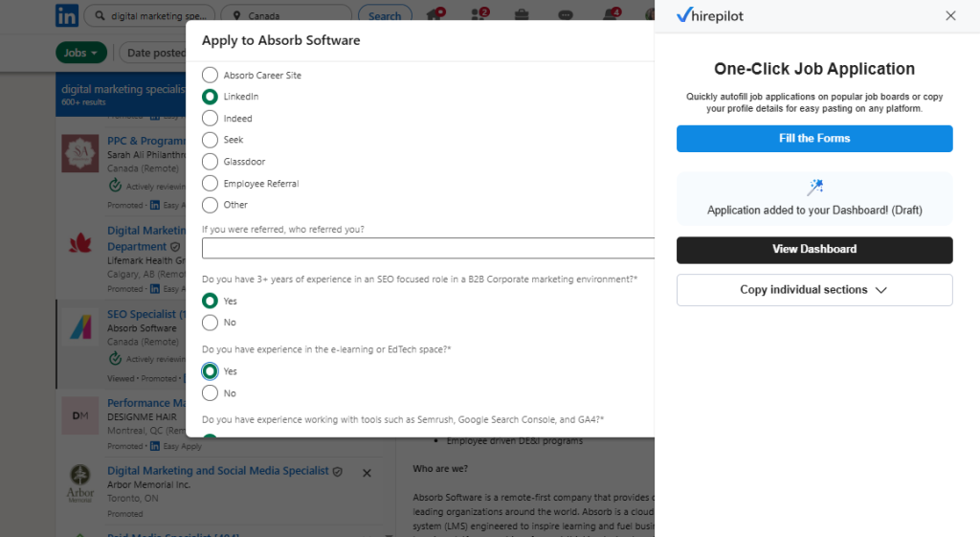Screen dimensions: 980x537
Task: Click the magic wand icon in hirepilot panel
Action: coord(815,187)
